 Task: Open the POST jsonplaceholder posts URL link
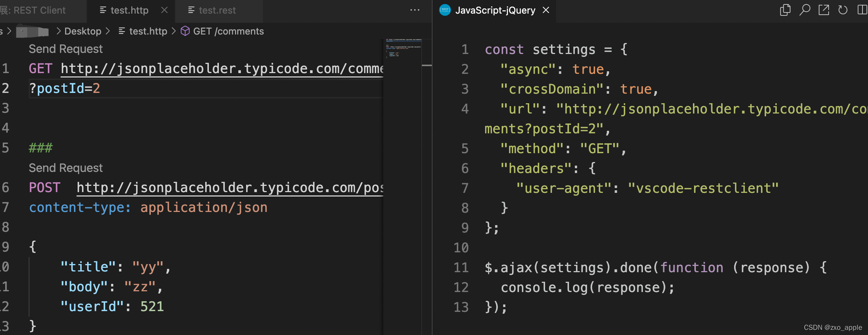pyautogui.click(x=230, y=188)
